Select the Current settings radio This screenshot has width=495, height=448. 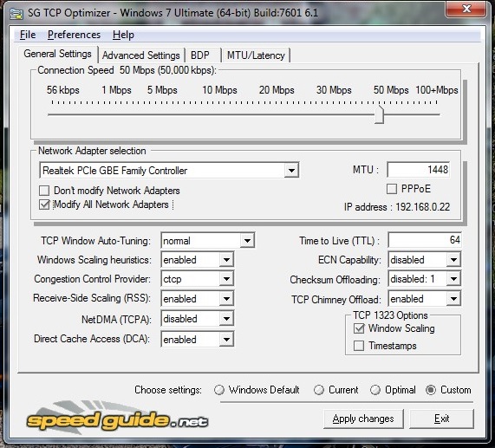click(x=319, y=390)
